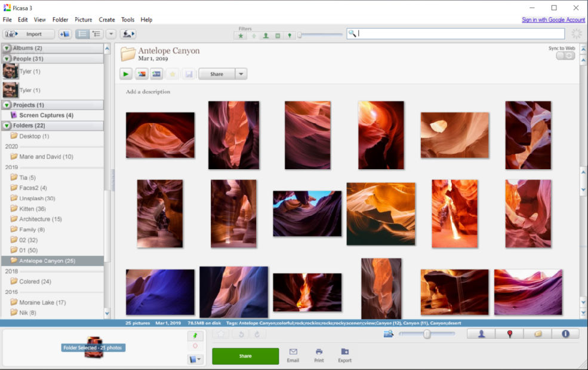Show photo information with the info icon
The width and height of the screenshot is (588, 370).
pyautogui.click(x=567, y=334)
